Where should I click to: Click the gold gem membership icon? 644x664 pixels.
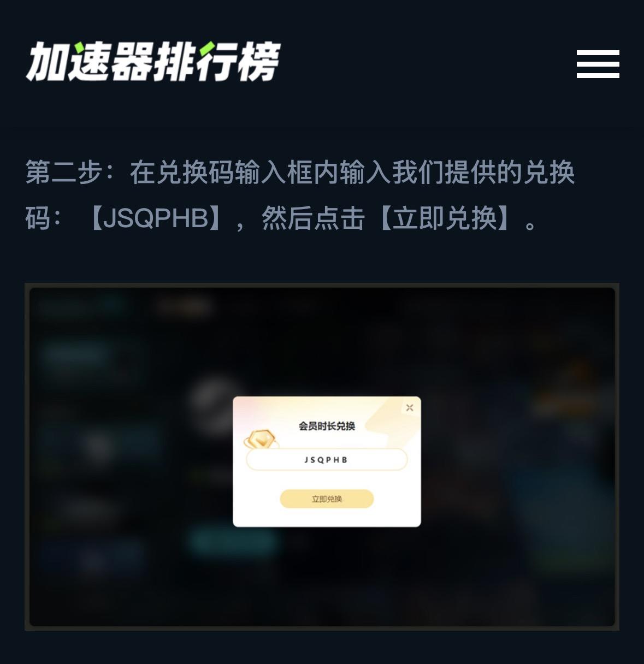(261, 438)
